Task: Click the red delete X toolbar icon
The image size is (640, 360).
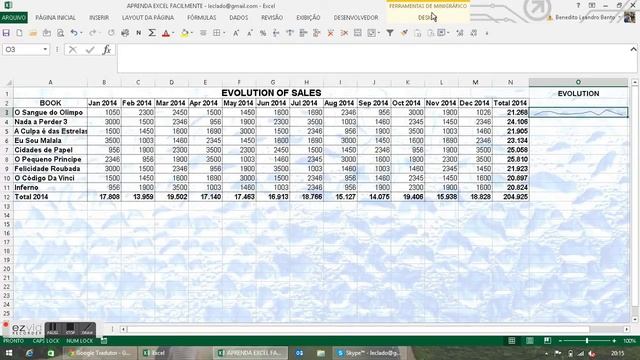Action: [x=330, y=33]
